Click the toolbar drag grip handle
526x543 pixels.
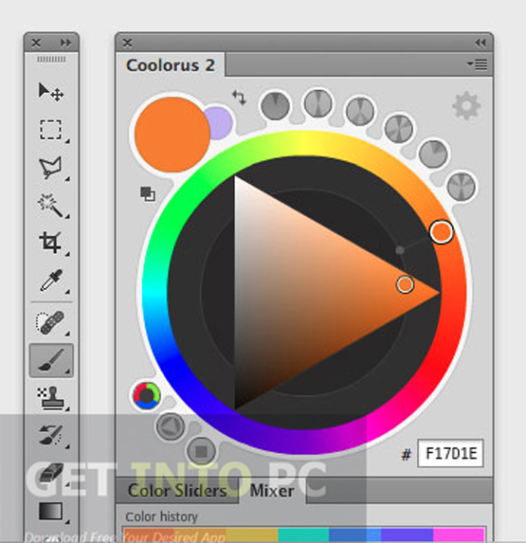coord(51,60)
